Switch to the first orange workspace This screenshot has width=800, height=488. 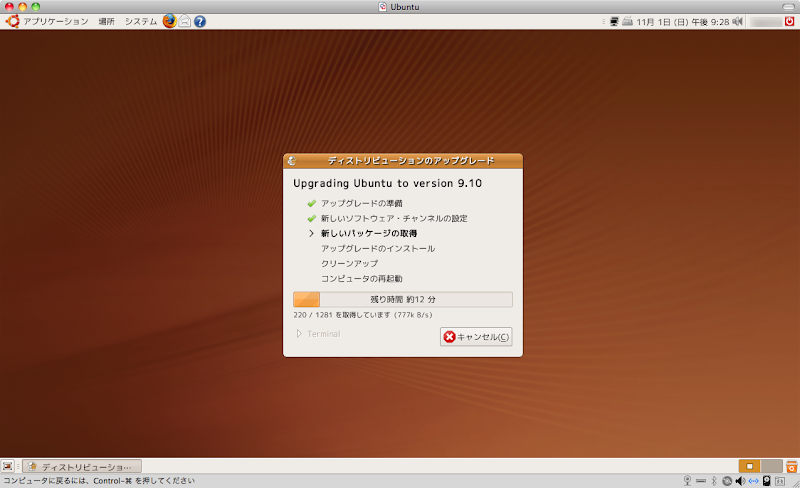(x=749, y=466)
